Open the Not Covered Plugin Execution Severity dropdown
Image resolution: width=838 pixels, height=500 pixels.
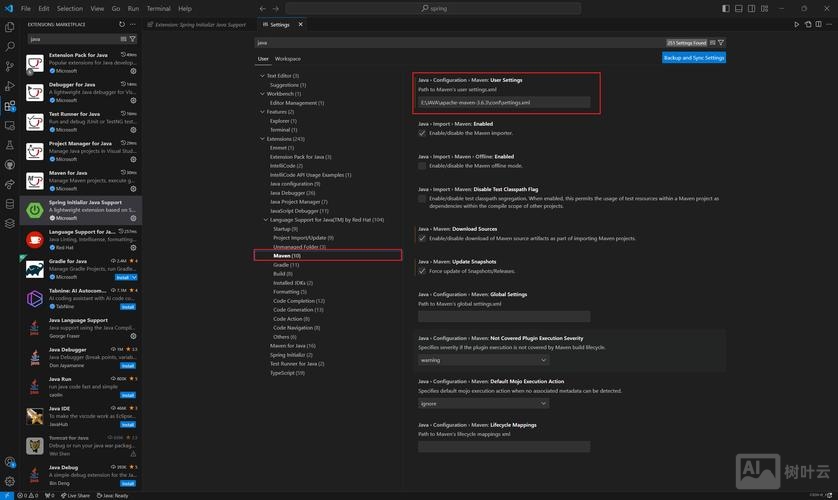tap(484, 360)
